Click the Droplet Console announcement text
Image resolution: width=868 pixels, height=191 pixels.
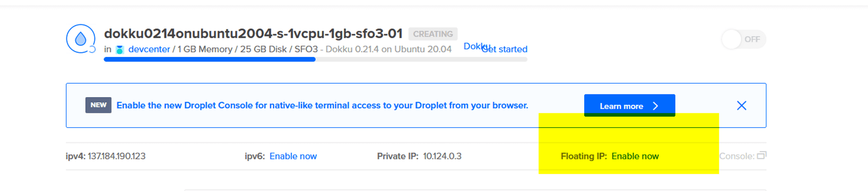(322, 106)
